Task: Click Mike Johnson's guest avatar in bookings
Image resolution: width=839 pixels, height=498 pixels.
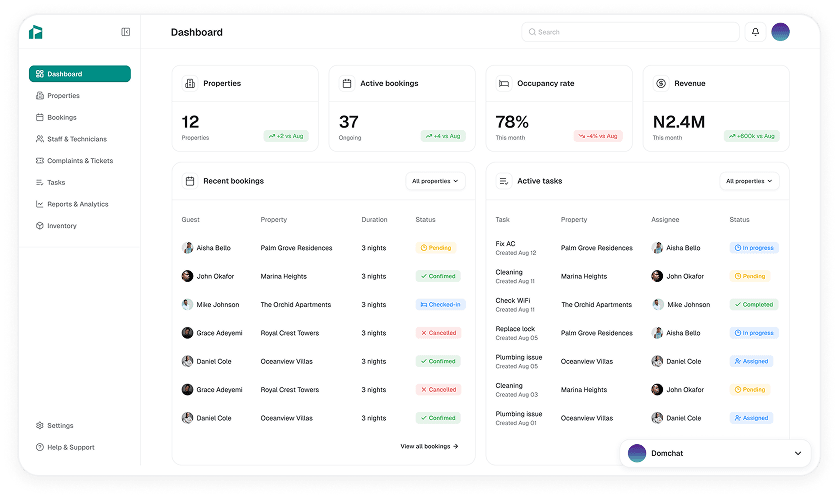Action: pyautogui.click(x=187, y=304)
